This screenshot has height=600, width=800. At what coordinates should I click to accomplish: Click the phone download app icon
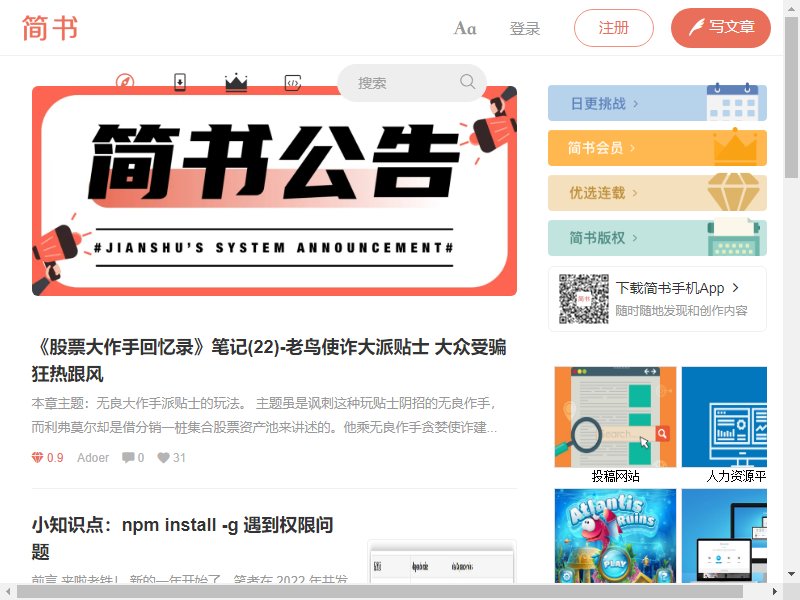pos(180,82)
